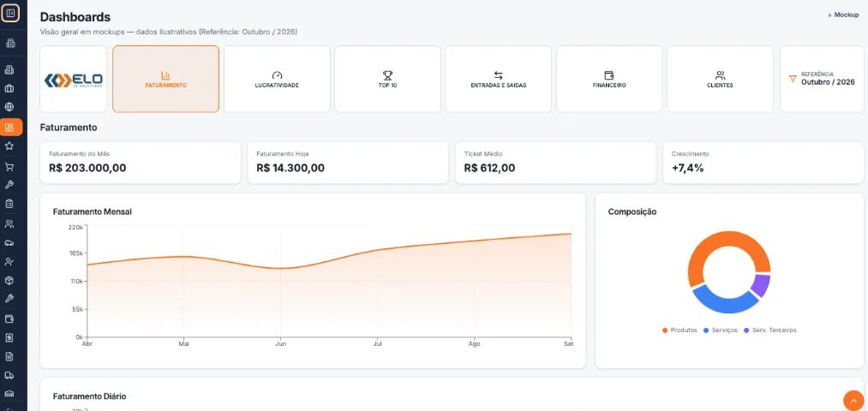Click the R$ 612,00 ticket médio value

coord(489,168)
